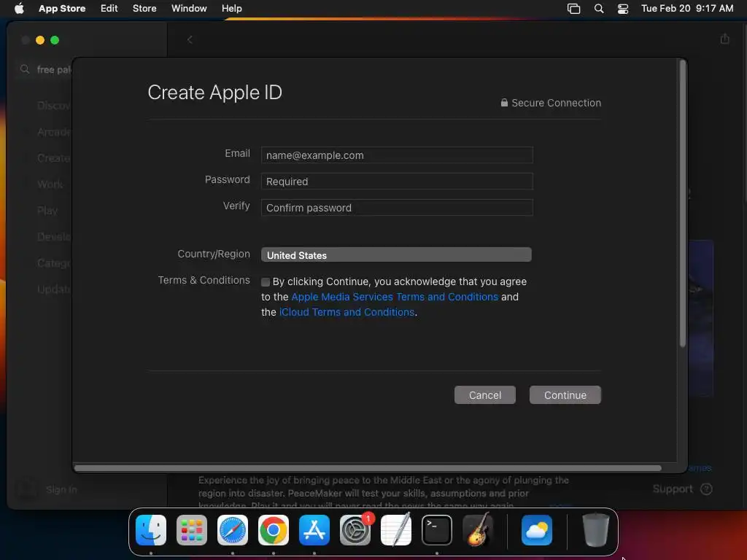Open the Edit menu

click(x=109, y=9)
